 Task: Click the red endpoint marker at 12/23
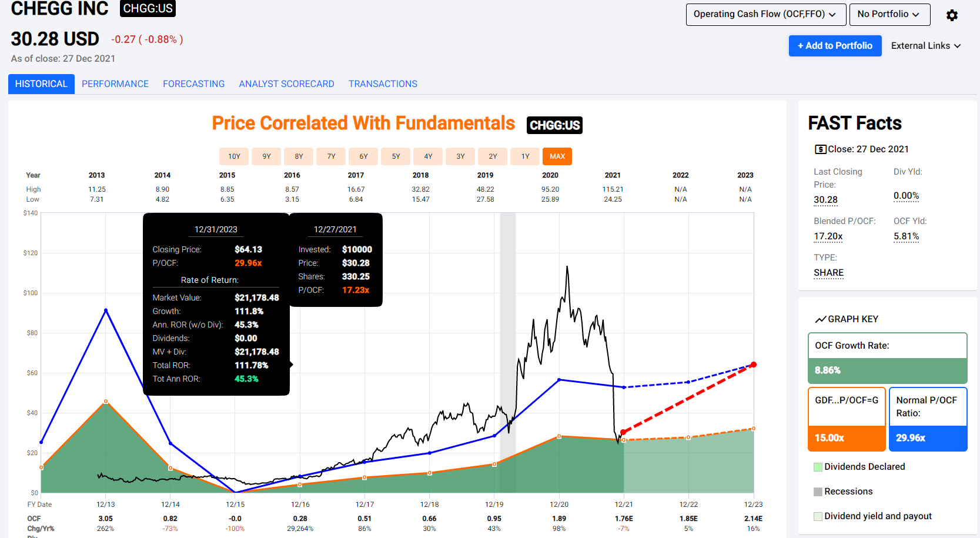pyautogui.click(x=754, y=365)
